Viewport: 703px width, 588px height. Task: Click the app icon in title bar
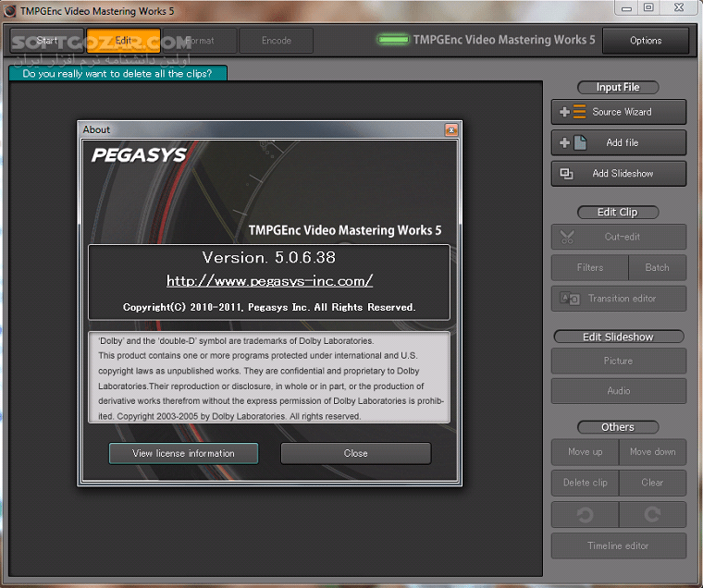point(10,11)
